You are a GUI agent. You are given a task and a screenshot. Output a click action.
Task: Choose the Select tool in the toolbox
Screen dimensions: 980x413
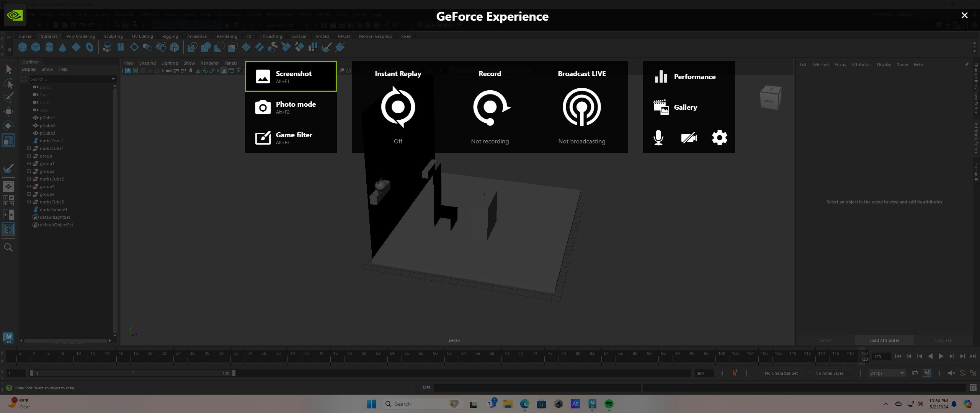pyautogui.click(x=8, y=69)
